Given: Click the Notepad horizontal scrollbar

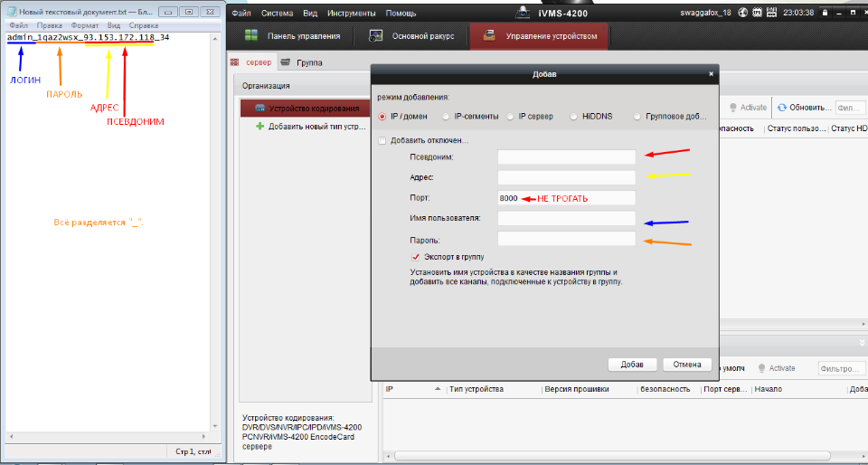Looking at the screenshot, I should [x=108, y=437].
